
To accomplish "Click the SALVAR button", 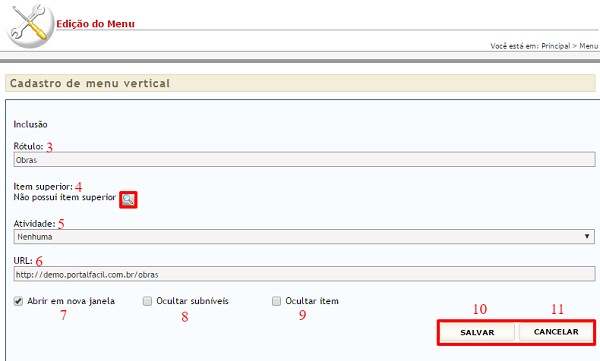I will [x=477, y=332].
